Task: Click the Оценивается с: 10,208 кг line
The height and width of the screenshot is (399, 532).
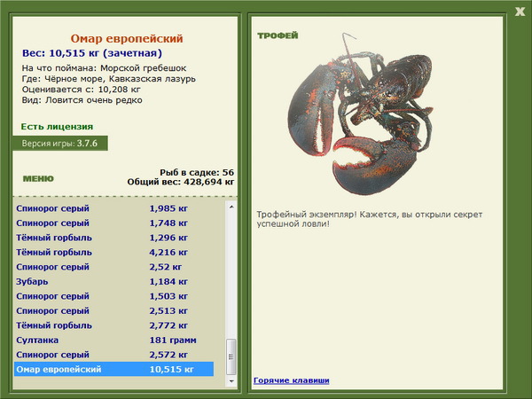Action: tap(81, 90)
